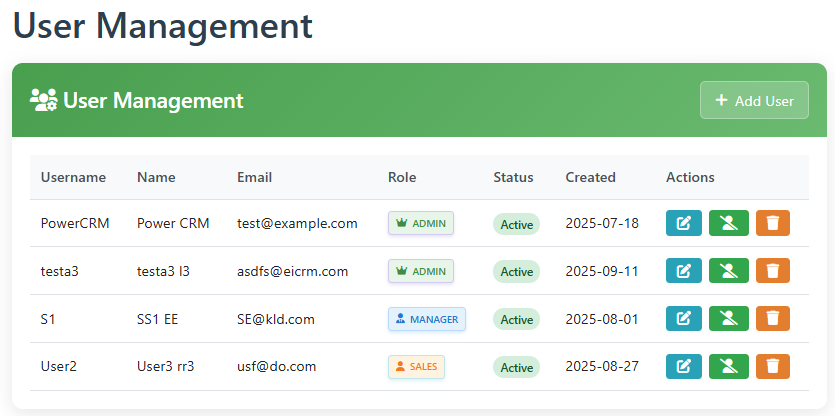Edit user S1 details
Image resolution: width=835 pixels, height=416 pixels.
684,319
